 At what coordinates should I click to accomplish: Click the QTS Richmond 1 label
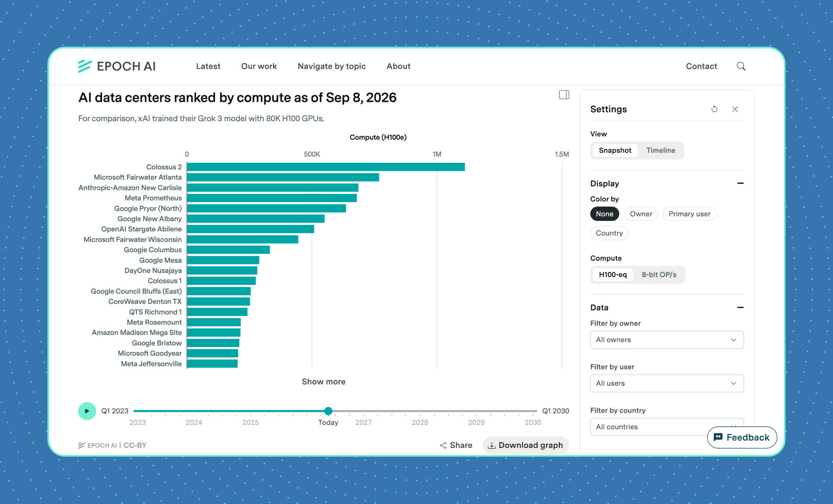coord(155,312)
